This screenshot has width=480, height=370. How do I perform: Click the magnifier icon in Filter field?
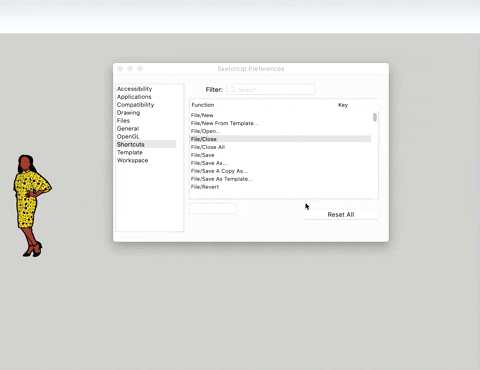232,90
